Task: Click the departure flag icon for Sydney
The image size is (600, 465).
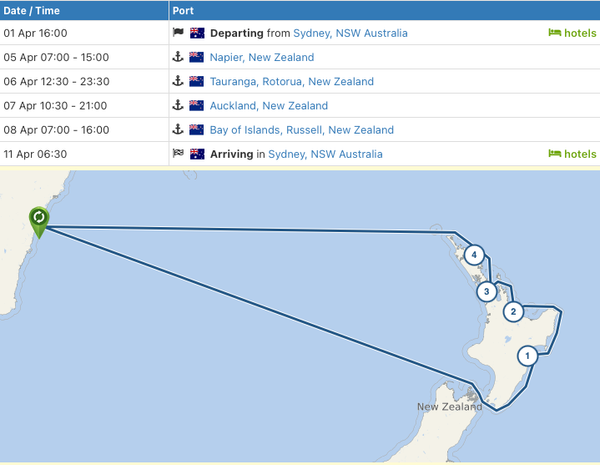Action: [x=178, y=33]
